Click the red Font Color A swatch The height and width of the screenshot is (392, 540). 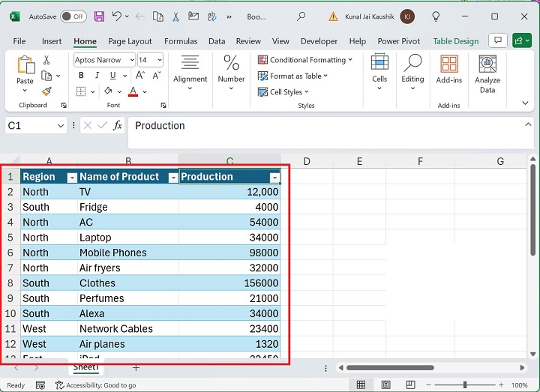coord(133,91)
